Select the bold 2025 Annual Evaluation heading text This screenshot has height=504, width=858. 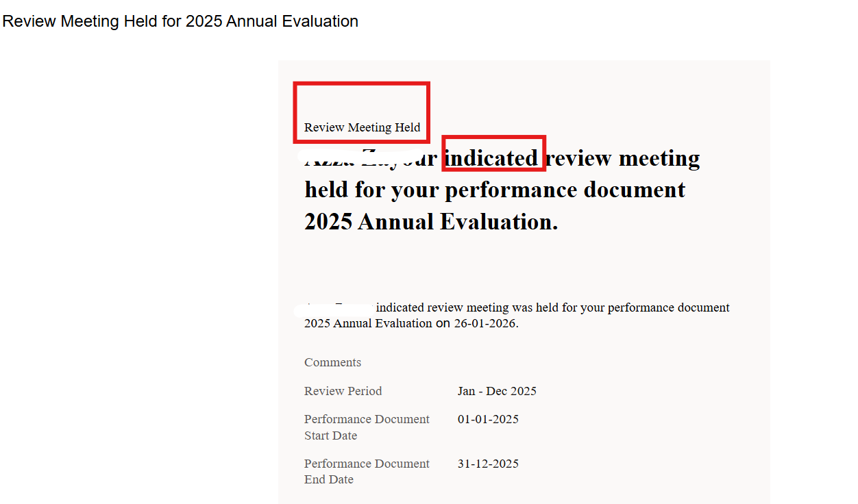coord(431,221)
